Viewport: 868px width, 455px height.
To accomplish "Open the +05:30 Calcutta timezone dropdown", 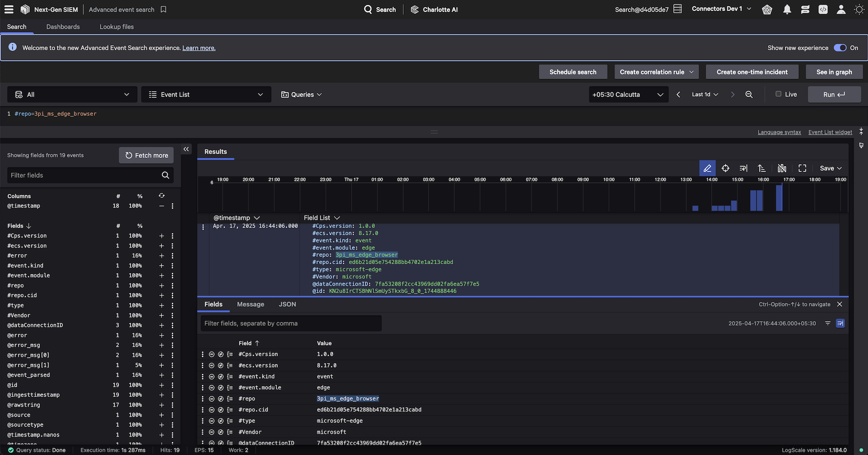I will click(628, 95).
